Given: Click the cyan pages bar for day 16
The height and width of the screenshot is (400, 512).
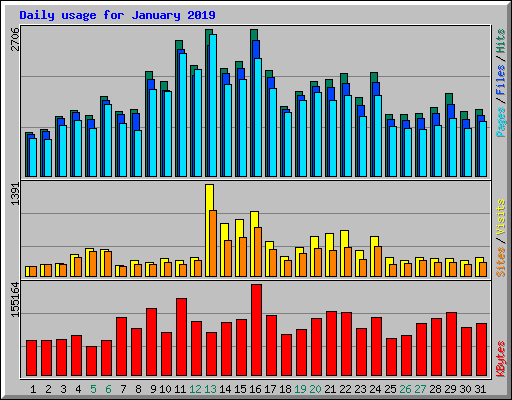Looking at the screenshot, I should pos(258,117).
